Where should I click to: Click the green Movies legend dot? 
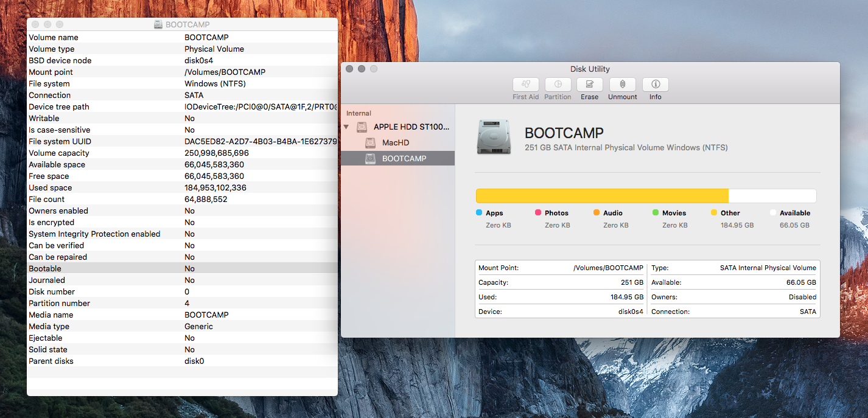tap(656, 213)
